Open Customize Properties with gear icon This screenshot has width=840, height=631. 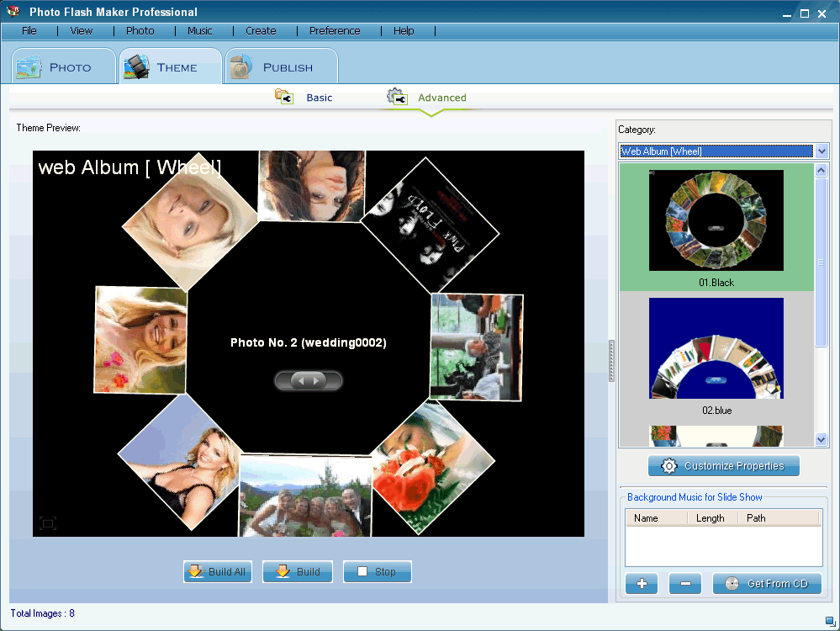coord(723,466)
